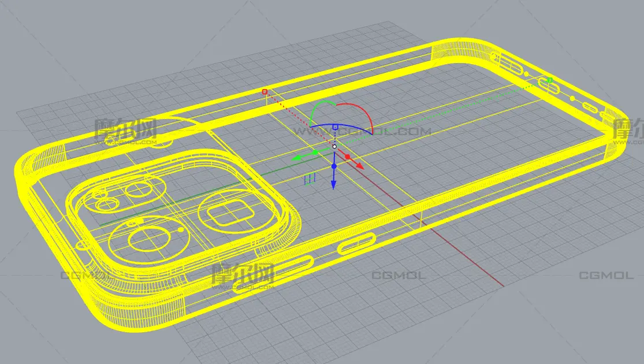Click the gumball's red X-axis move arrowhead
The image size is (644, 364).
360,166
